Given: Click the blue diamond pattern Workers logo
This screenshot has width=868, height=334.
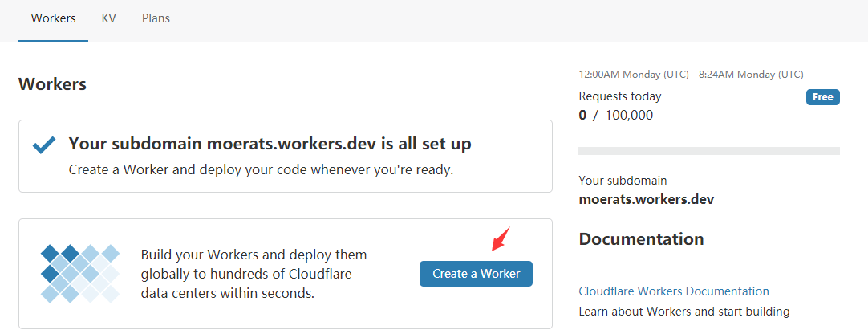Looking at the screenshot, I should point(79,273).
